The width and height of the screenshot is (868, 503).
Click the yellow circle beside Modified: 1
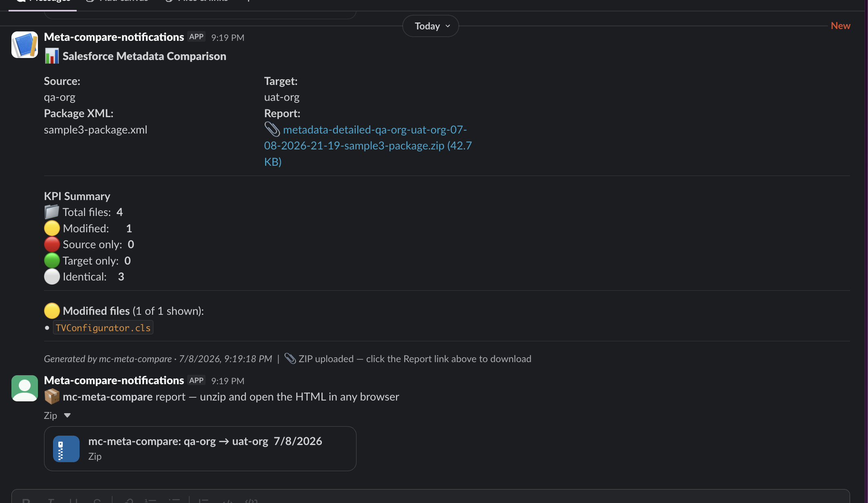click(52, 228)
